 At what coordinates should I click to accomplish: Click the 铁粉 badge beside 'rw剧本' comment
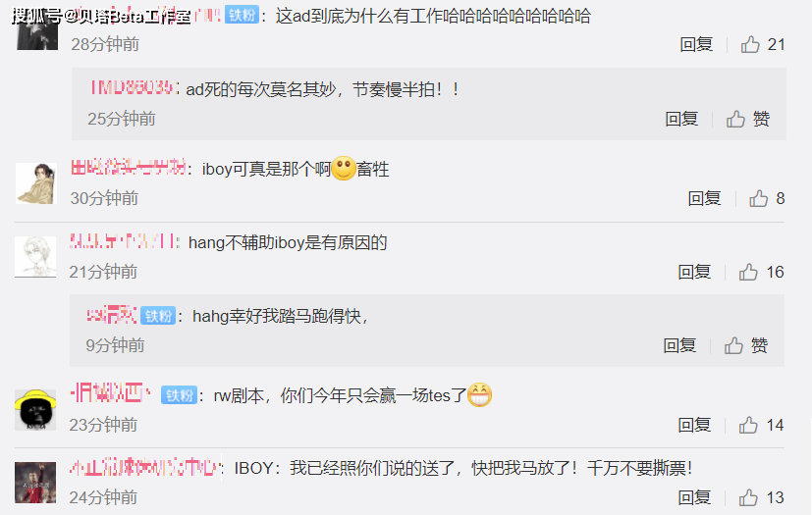179,395
